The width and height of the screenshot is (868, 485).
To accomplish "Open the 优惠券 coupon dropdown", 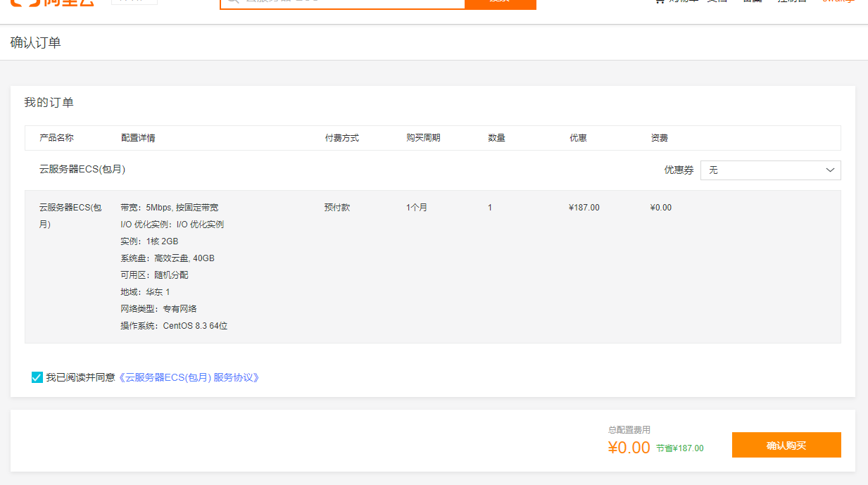I will [x=770, y=170].
